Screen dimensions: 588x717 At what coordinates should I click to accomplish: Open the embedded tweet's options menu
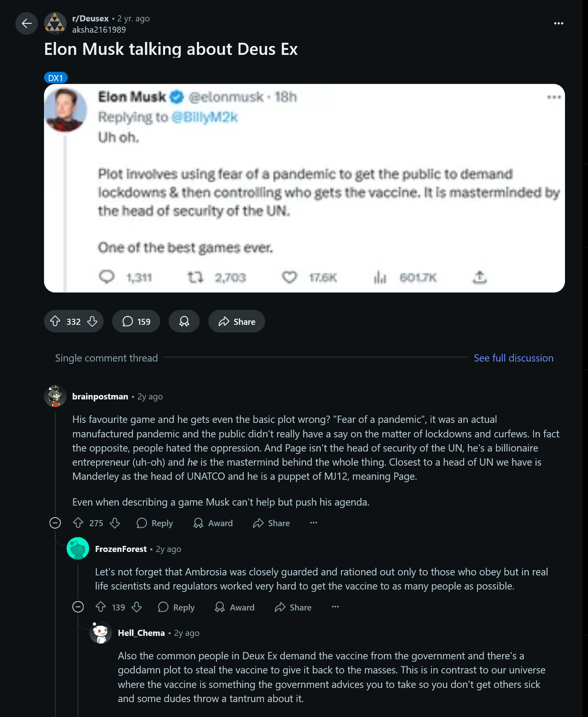tap(553, 97)
